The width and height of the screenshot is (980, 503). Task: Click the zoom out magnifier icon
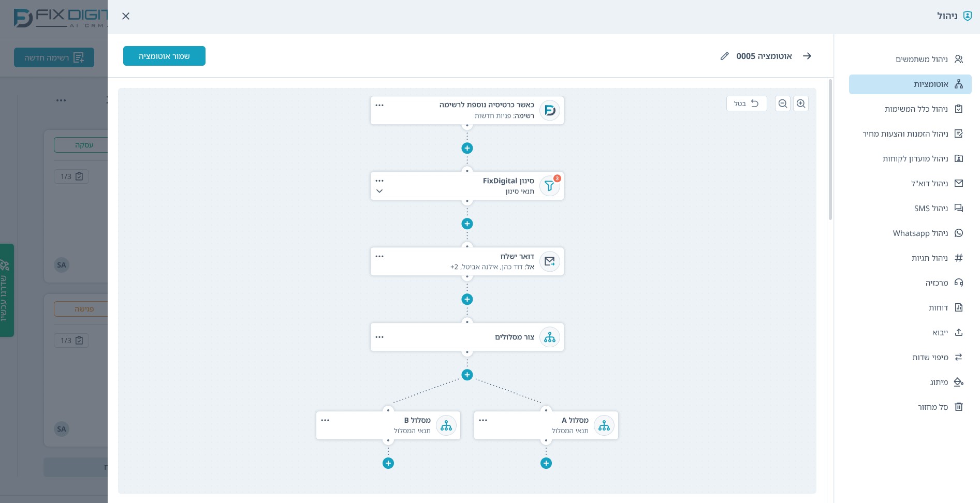[783, 103]
